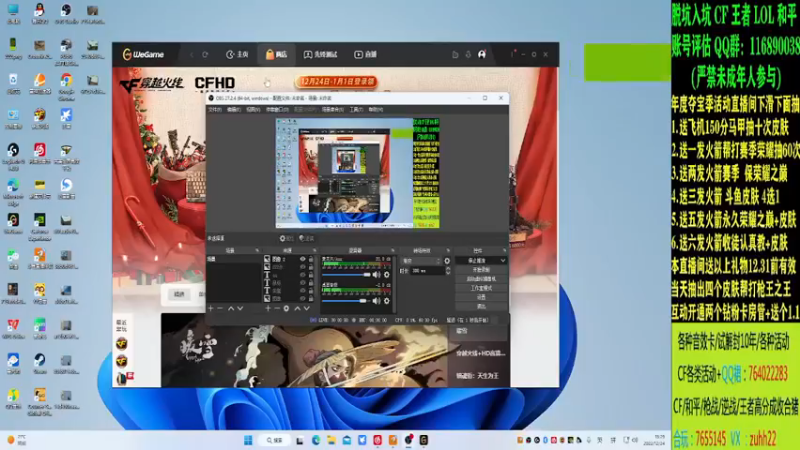Hide the 图像 2 source with its eye icon

(303, 259)
